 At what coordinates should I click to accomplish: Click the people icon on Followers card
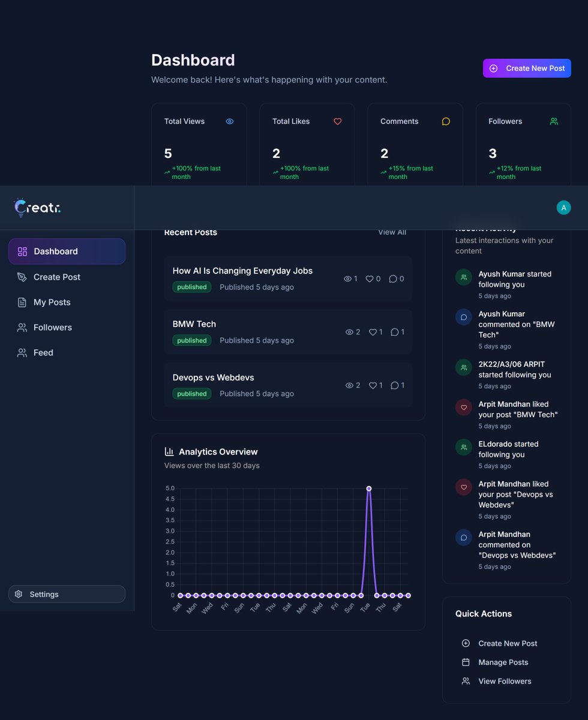[x=554, y=121]
